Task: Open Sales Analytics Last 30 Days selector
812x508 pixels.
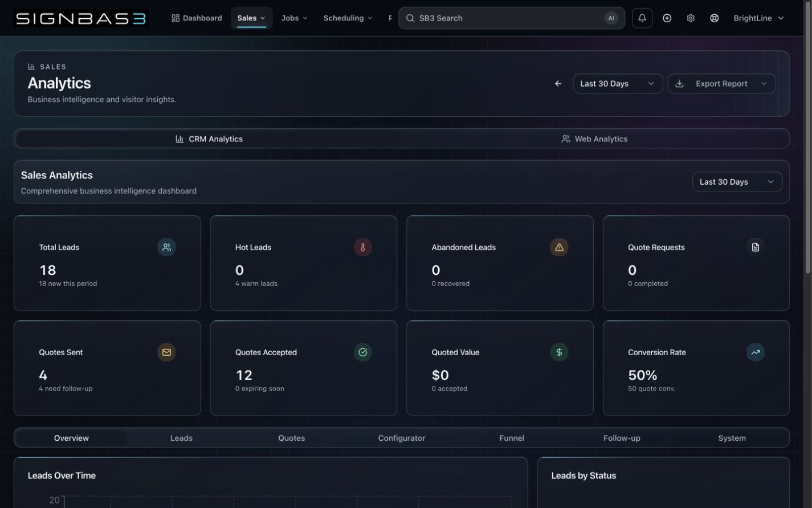Action: (x=737, y=182)
